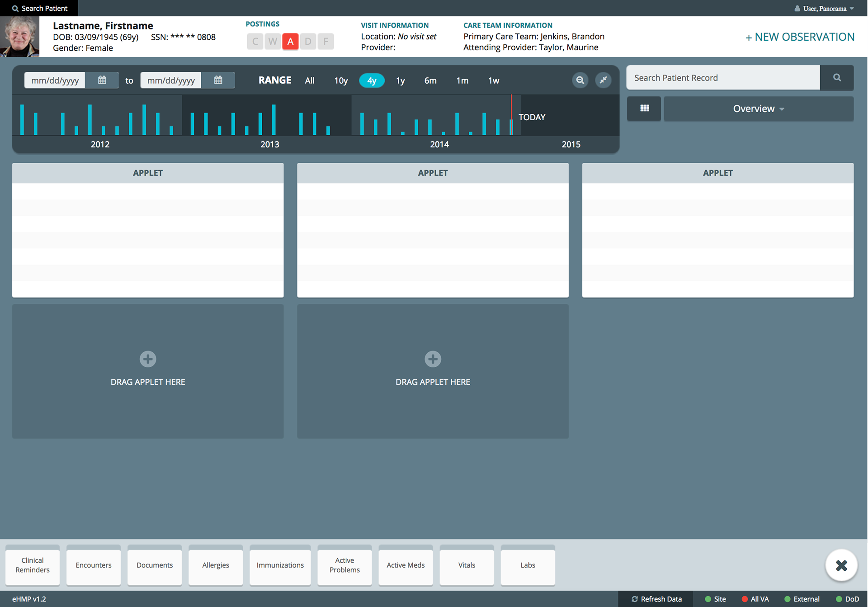This screenshot has height=607, width=868.
Task: Open the start date calendar picker
Action: click(102, 80)
